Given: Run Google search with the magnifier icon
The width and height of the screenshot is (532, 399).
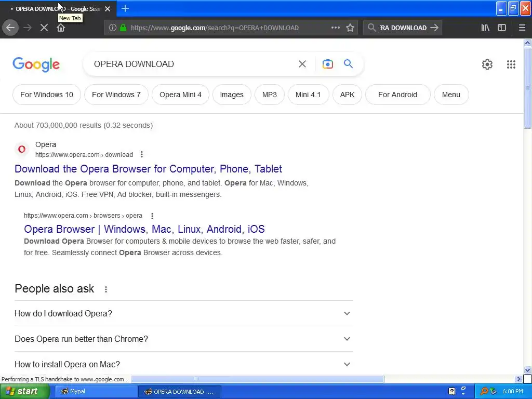Looking at the screenshot, I should tap(348, 64).
